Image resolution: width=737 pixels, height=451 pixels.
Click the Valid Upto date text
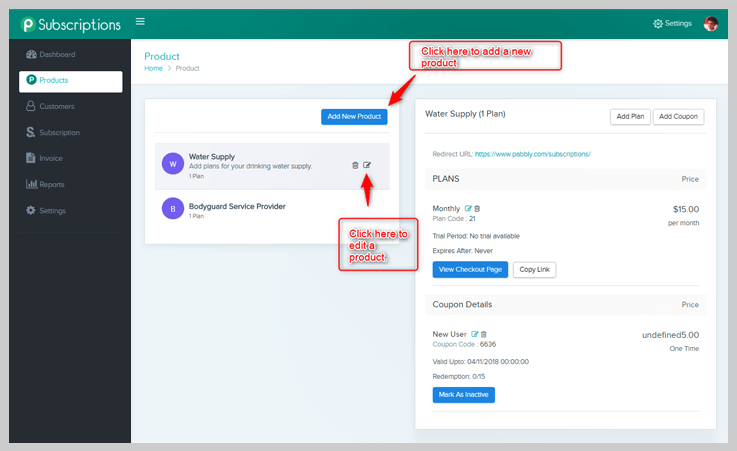(x=480, y=362)
